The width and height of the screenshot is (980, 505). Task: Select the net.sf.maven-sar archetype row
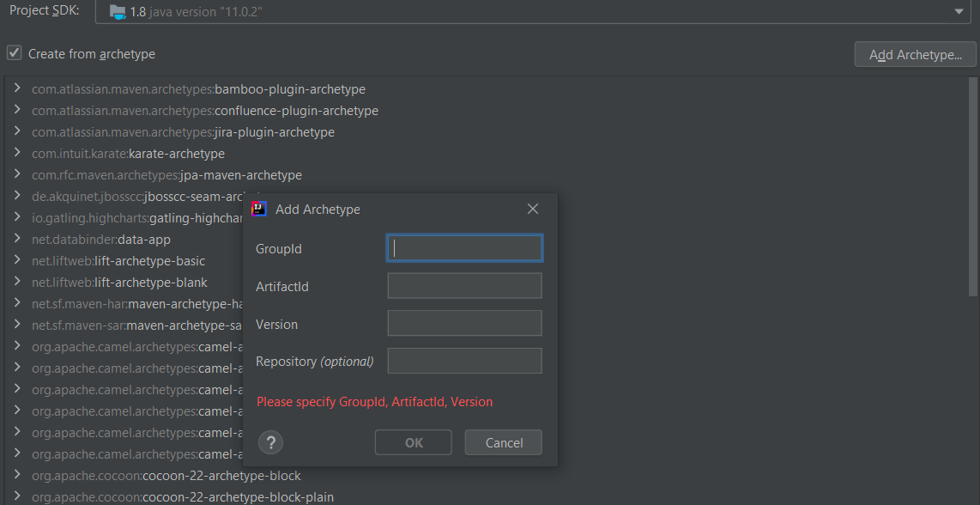[x=137, y=326]
